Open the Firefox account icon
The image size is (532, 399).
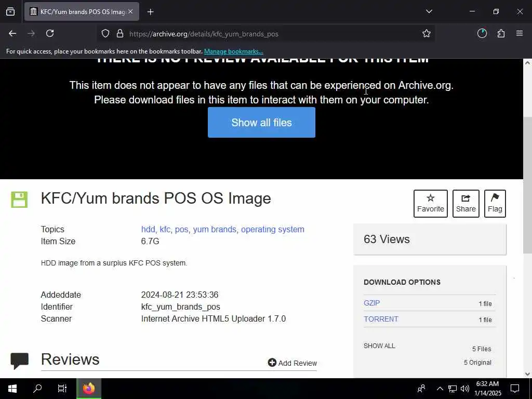(x=482, y=34)
